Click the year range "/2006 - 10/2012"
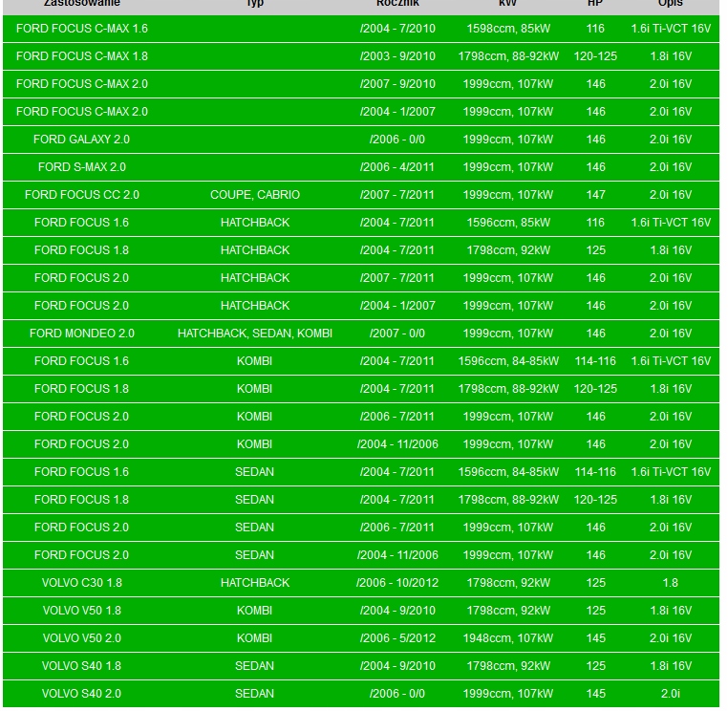The width and height of the screenshot is (728, 711). (397, 583)
